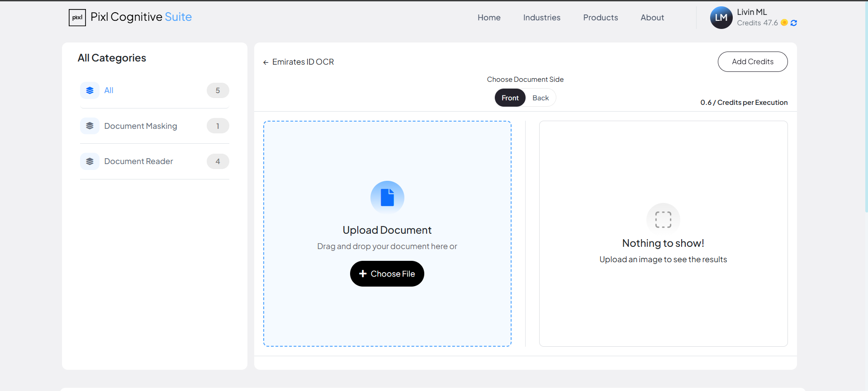Screen dimensions: 868x391
Task: Click the Document Masking layers icon
Action: point(90,126)
